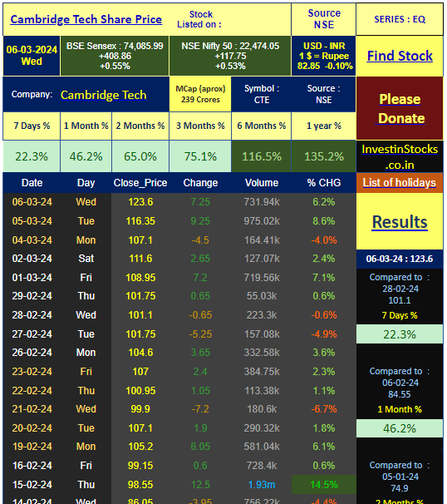Click the NSE Nifty 50 22,474.05 cell
447x504 pixels.
pyautogui.click(x=230, y=56)
